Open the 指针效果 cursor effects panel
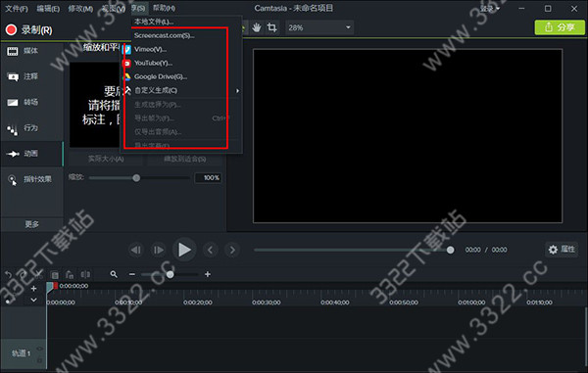 click(x=31, y=179)
